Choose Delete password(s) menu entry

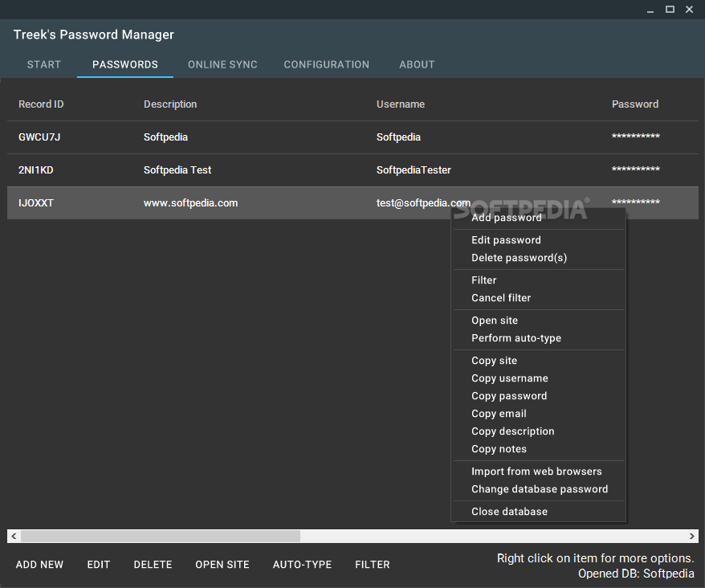tap(538, 258)
